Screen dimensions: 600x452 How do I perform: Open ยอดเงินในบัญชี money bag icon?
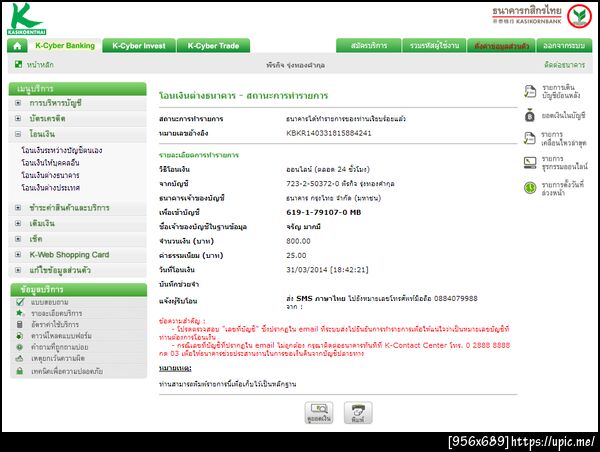[x=530, y=115]
